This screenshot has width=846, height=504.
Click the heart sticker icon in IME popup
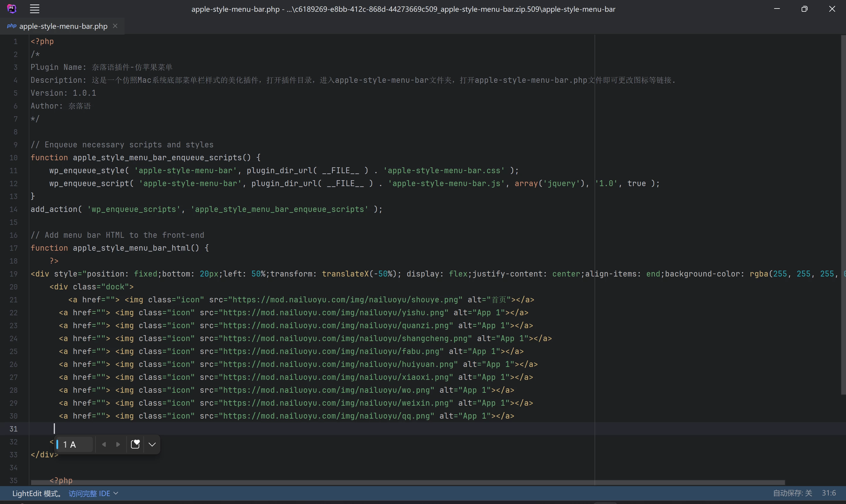135,445
